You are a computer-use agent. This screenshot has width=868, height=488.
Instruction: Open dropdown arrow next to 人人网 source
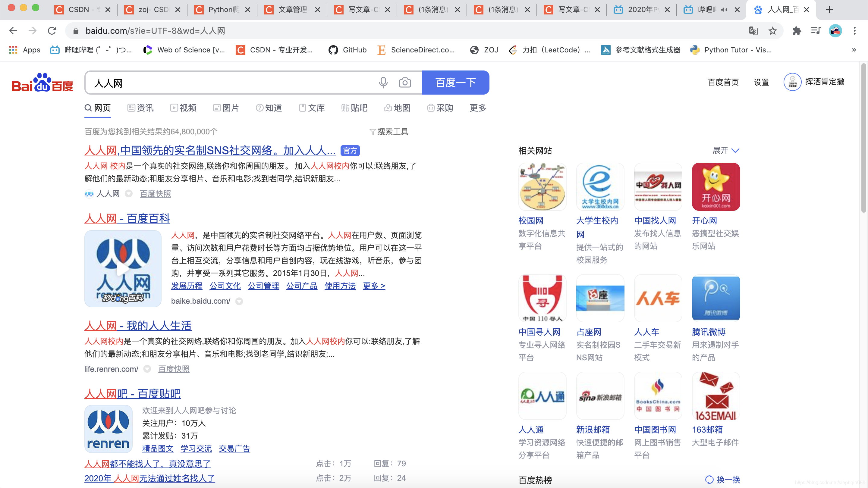click(x=128, y=194)
